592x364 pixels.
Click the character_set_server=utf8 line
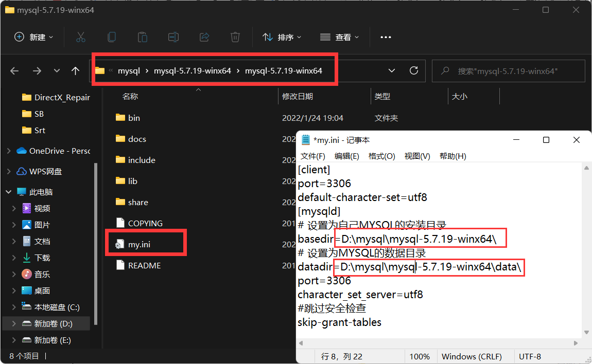[x=360, y=295]
